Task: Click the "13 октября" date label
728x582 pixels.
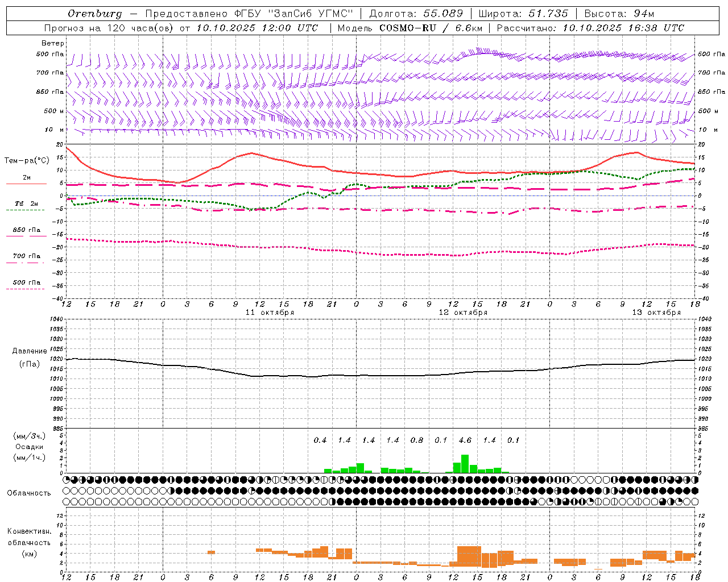Action: [x=656, y=313]
